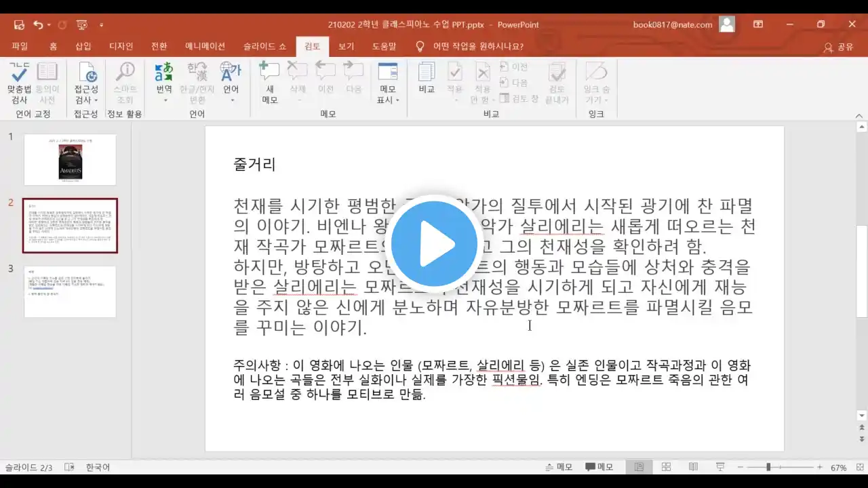Toggle the 검토 창 reviewing pane
The width and height of the screenshot is (868, 488).
tap(519, 98)
